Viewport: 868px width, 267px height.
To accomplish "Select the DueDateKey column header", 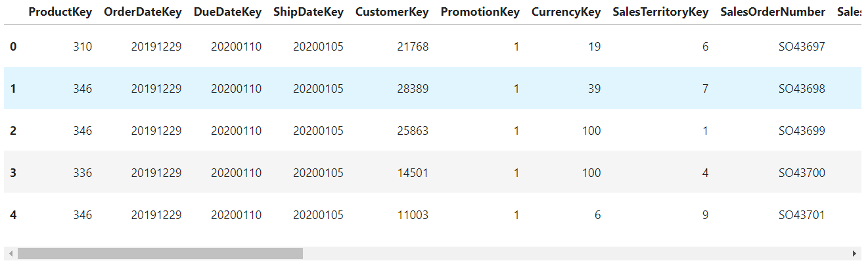I will pos(227,12).
